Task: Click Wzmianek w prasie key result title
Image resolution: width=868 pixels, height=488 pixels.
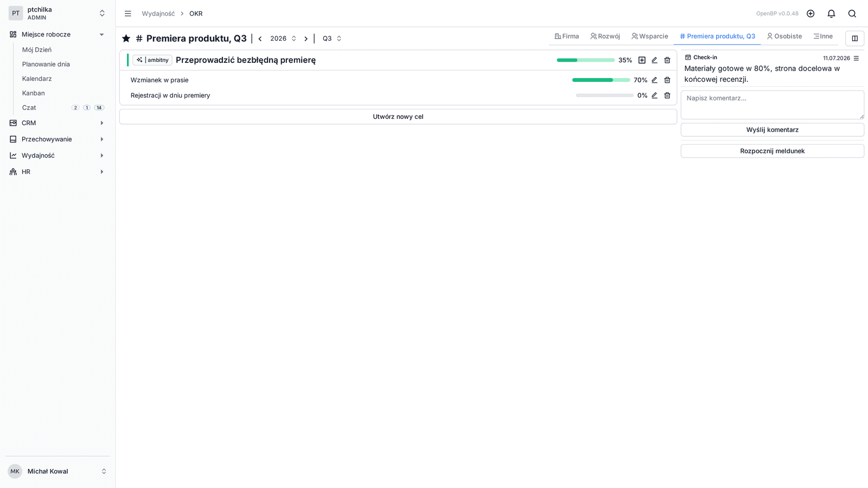Action: (x=159, y=80)
